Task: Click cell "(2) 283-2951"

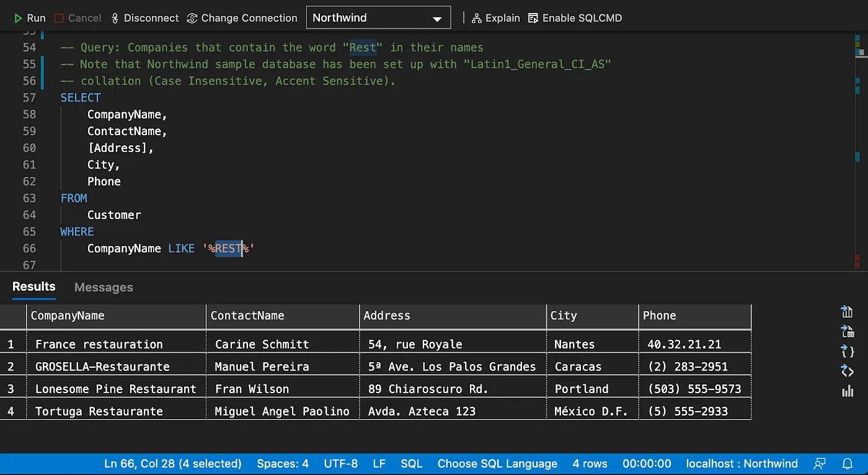Action: click(x=694, y=366)
